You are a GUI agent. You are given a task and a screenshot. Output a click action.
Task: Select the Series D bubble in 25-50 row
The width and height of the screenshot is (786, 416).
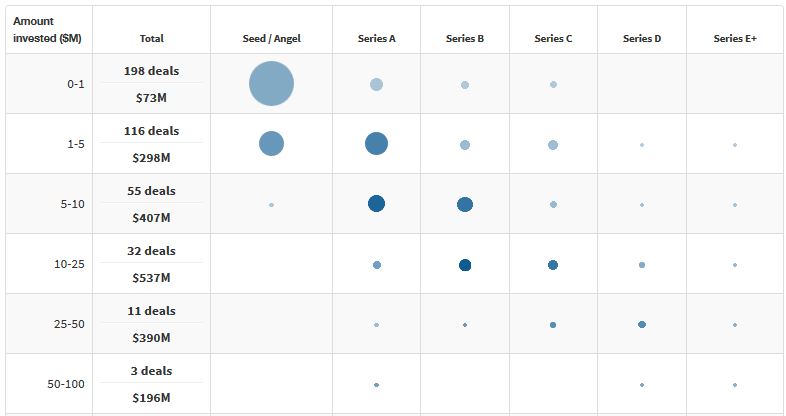[x=642, y=325]
